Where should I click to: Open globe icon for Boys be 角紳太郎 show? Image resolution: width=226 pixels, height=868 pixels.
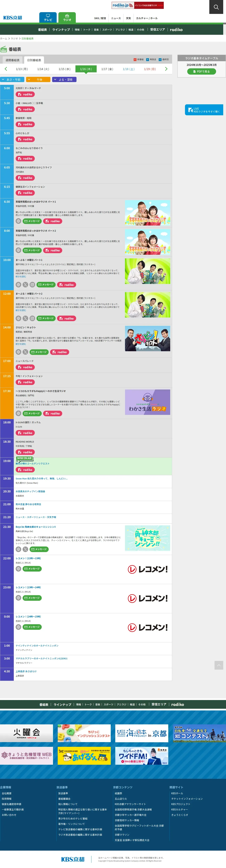pyautogui.click(x=19, y=549)
